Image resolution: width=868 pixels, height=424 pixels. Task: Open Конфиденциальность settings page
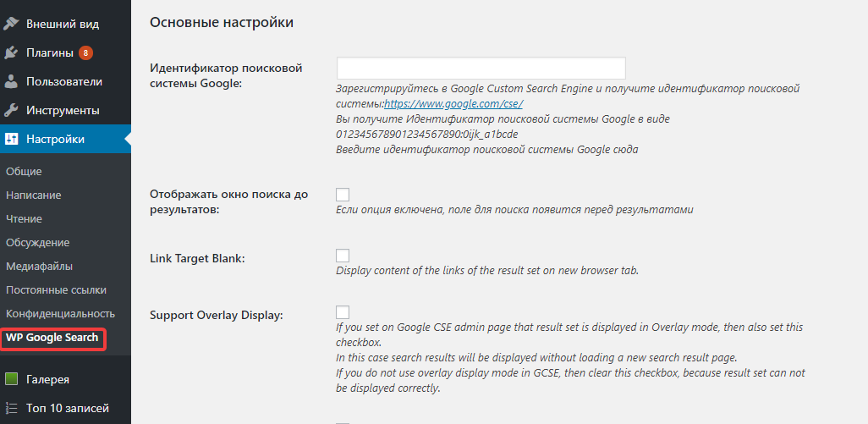pos(60,314)
